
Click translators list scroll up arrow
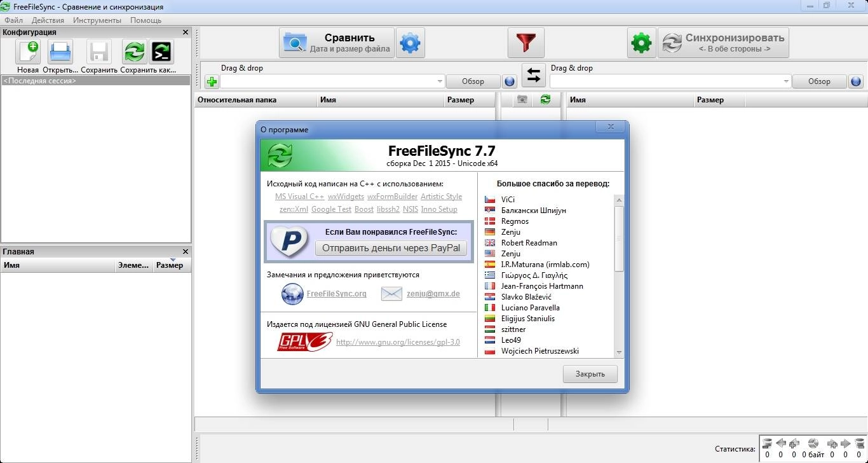(619, 200)
